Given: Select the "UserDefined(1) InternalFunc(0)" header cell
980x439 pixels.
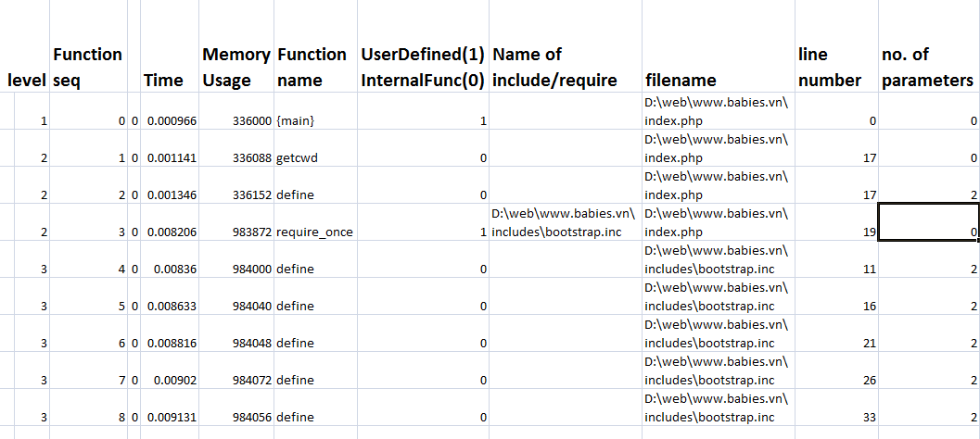Looking at the screenshot, I should (422, 67).
